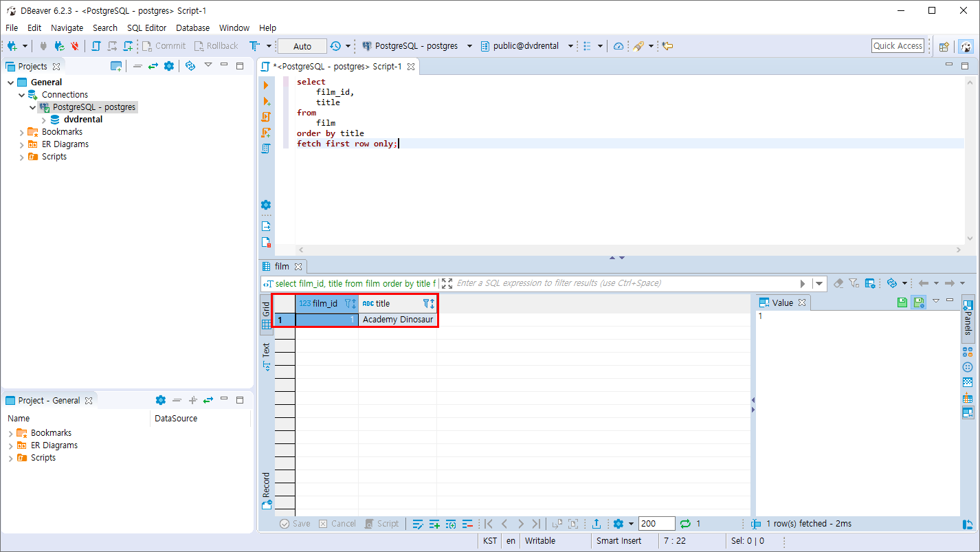Click the Quick Access field
Viewport: 980px width, 552px height.
click(898, 46)
